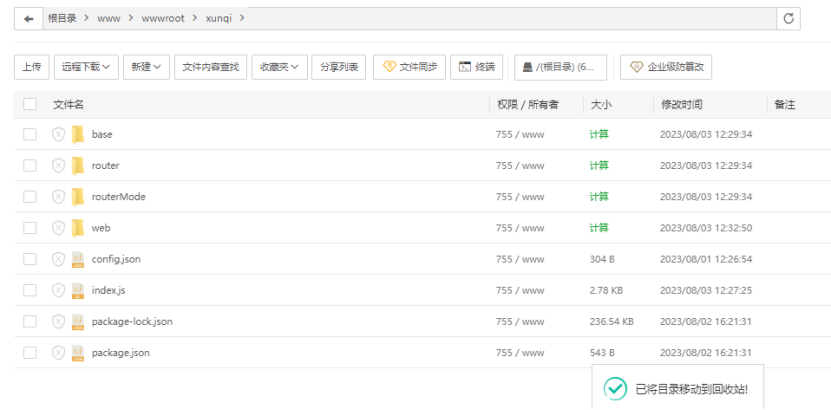Expand the 远程下载 dropdown
Screen dimensions: 831x410
coord(86,67)
